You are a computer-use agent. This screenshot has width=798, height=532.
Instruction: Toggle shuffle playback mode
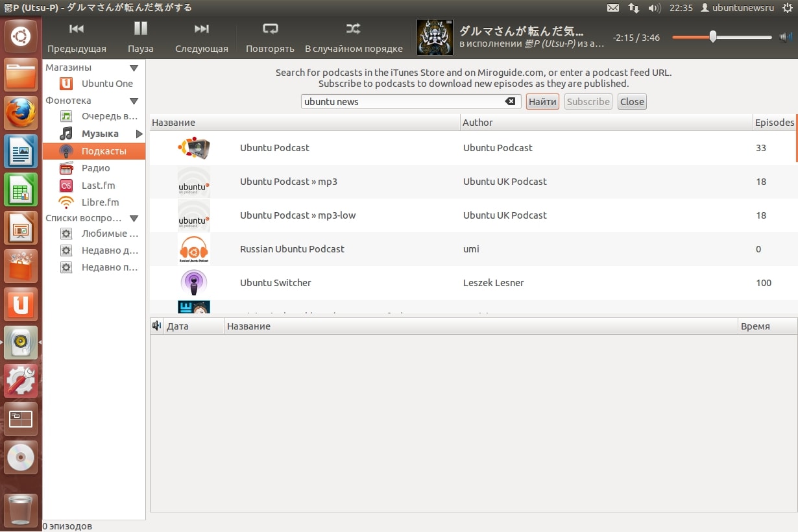coord(354,38)
